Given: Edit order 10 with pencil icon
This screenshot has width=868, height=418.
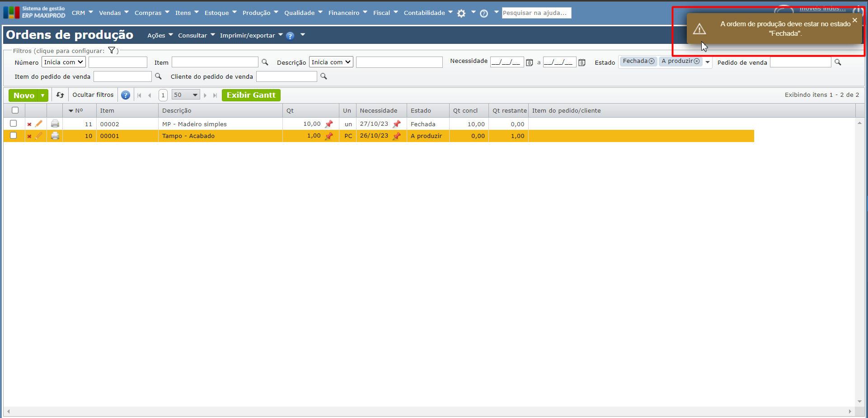Looking at the screenshot, I should (39, 135).
